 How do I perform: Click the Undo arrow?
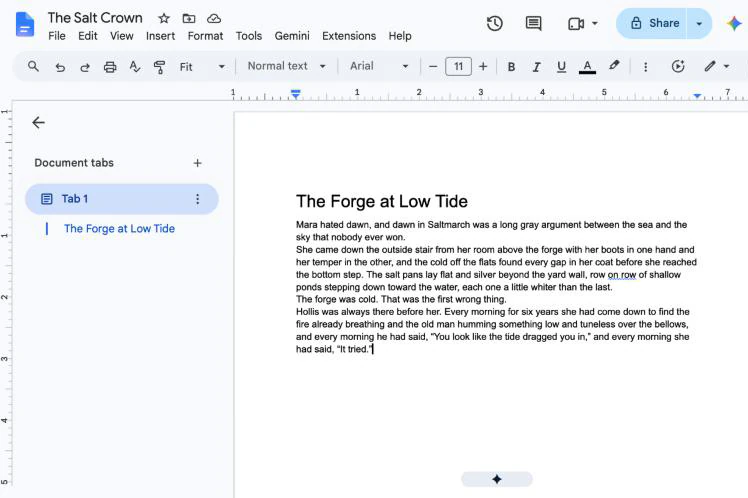pos(60,67)
